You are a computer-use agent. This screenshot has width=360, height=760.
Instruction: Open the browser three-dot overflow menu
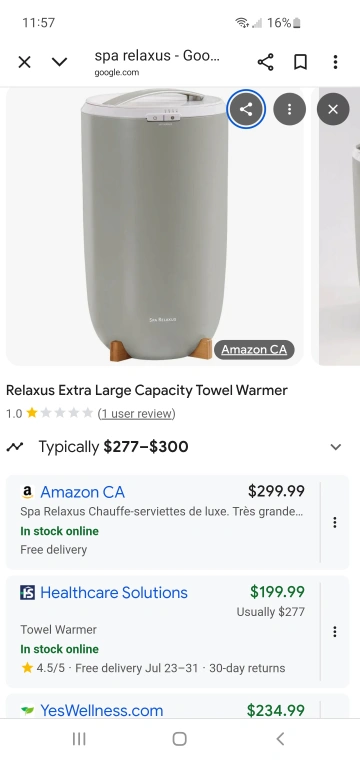click(335, 62)
